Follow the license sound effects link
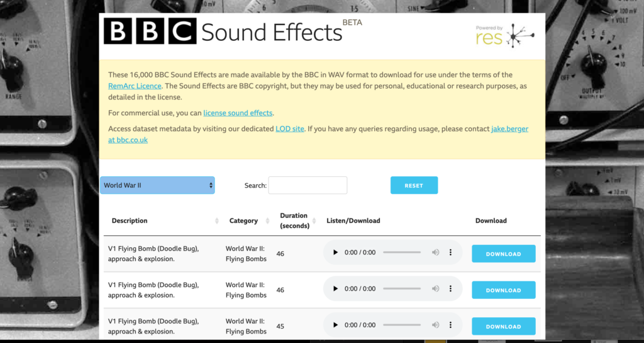Screen dimensions: 644x343 (238, 113)
